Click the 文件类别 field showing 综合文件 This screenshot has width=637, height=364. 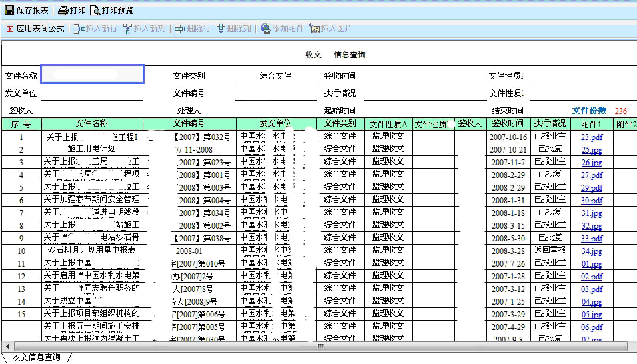[275, 77]
